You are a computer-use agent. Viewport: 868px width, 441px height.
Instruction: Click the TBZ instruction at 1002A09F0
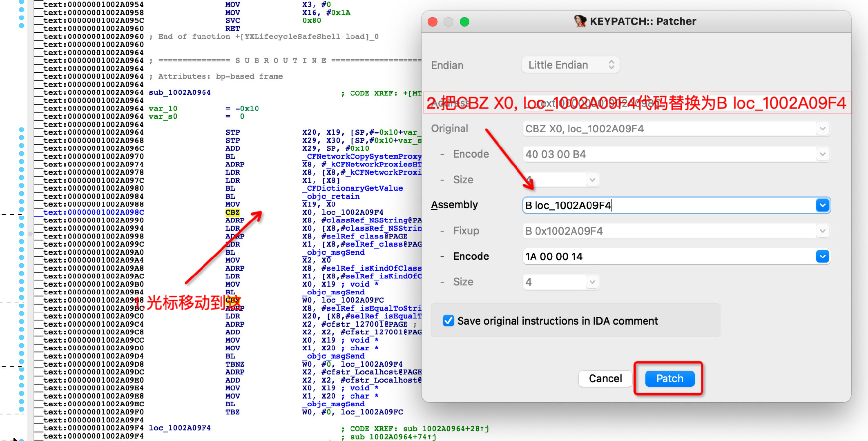[x=232, y=412]
